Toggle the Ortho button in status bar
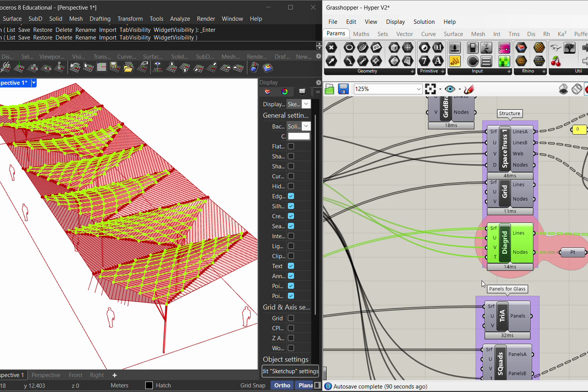Screen dimensions: 588x392 point(282,385)
